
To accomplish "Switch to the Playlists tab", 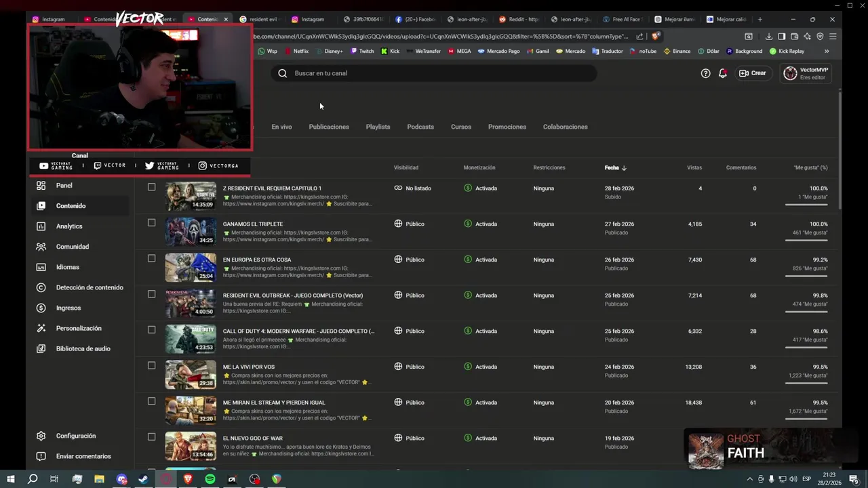I will tap(378, 127).
